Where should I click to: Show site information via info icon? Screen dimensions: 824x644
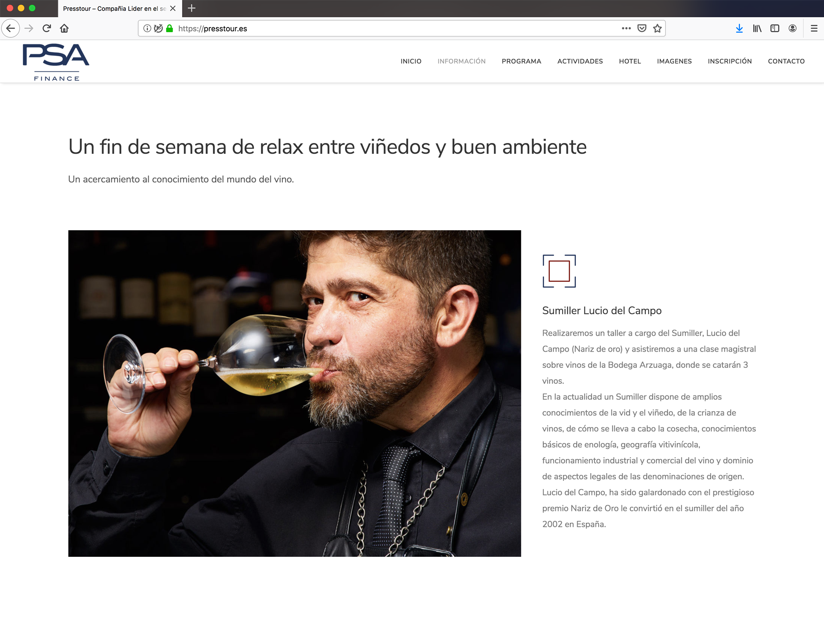147,28
